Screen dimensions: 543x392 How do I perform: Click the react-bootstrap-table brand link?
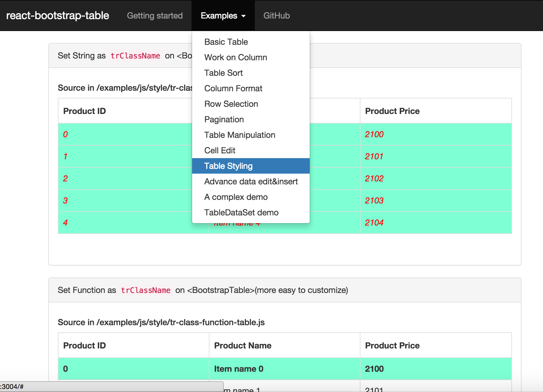[58, 16]
